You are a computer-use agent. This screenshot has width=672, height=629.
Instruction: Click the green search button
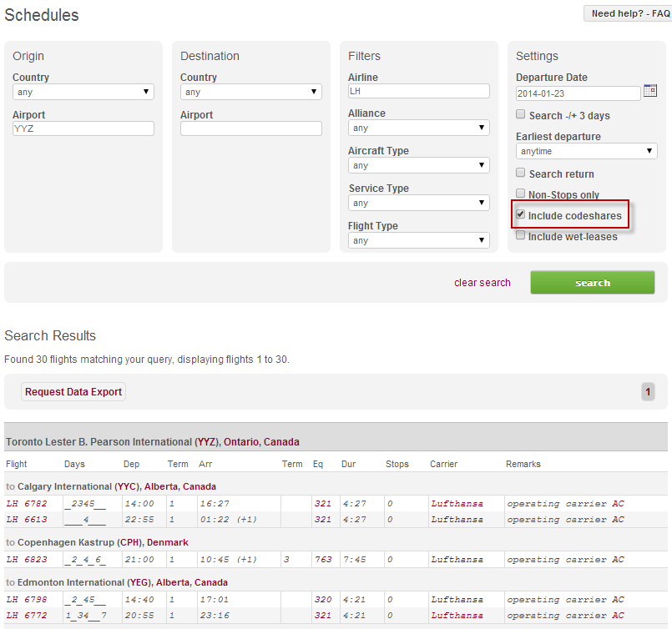592,283
